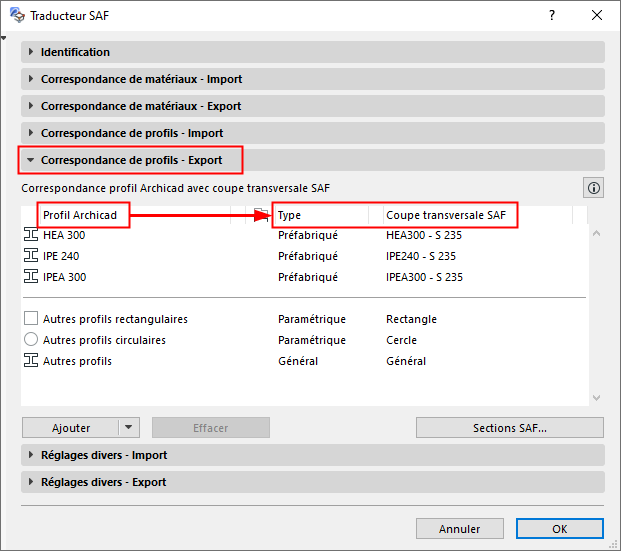Expand Réglages divers - Import section
Screen dimensions: 621x551
click(x=104, y=455)
